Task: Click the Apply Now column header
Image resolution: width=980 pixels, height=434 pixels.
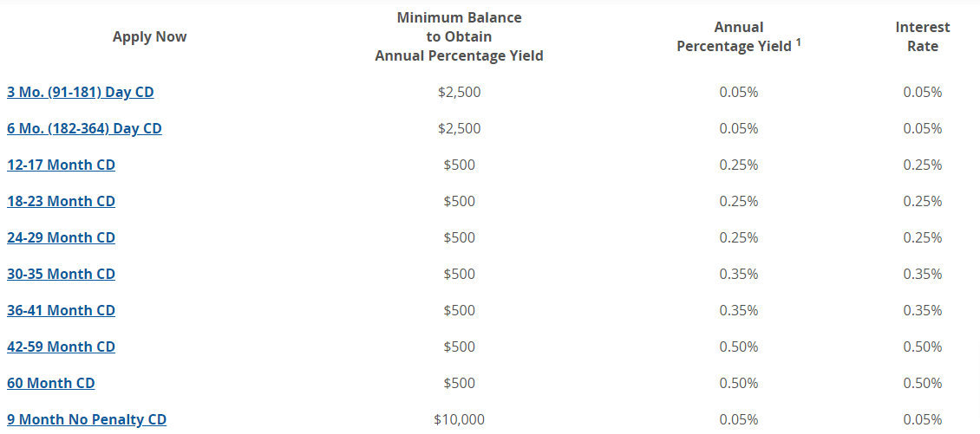Action: point(149,36)
